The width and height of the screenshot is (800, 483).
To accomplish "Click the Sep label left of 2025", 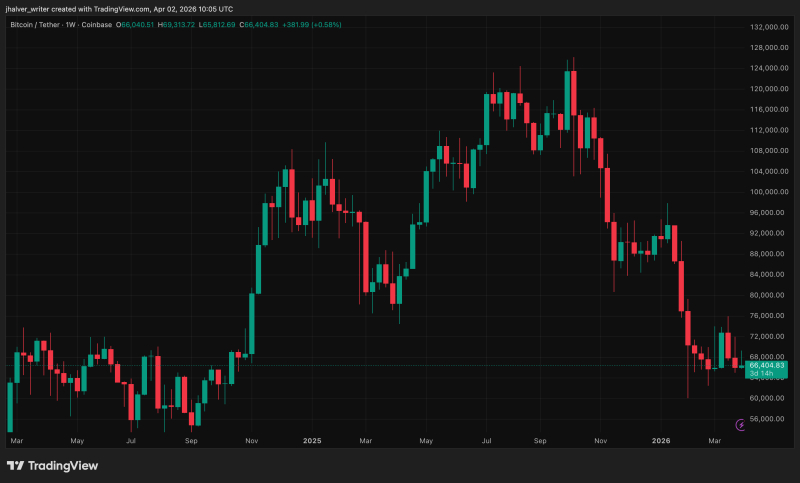I will [191, 440].
